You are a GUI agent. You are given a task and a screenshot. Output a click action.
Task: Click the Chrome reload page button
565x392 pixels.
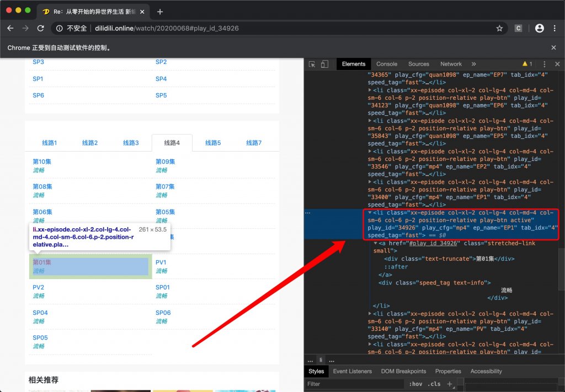(40, 28)
